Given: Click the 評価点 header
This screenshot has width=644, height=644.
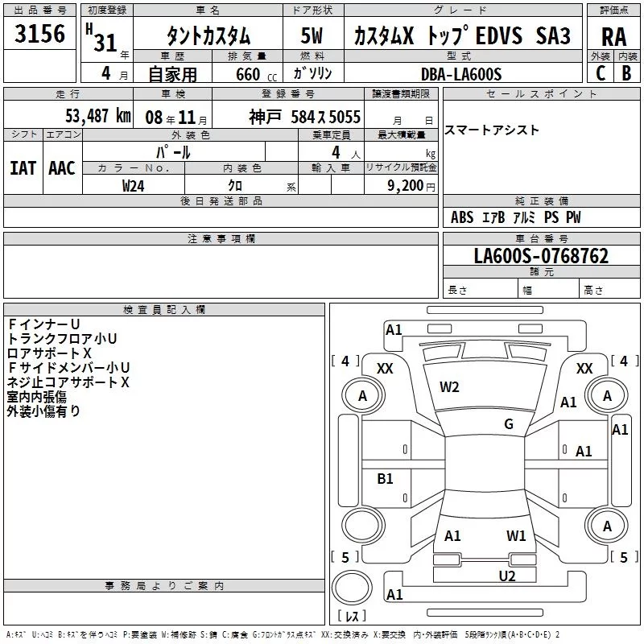Looking at the screenshot, I should tap(613, 10).
